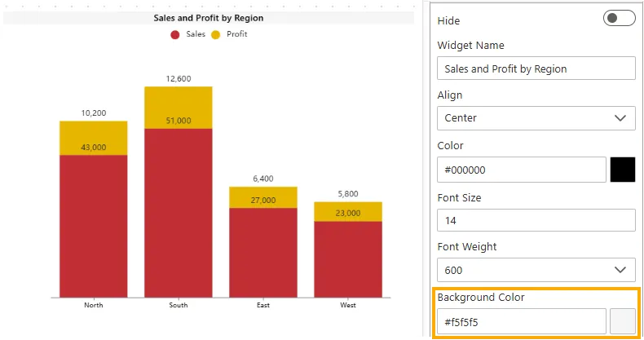Select the red West Sales bar
Viewport: 644px width, 340px height.
click(348, 259)
